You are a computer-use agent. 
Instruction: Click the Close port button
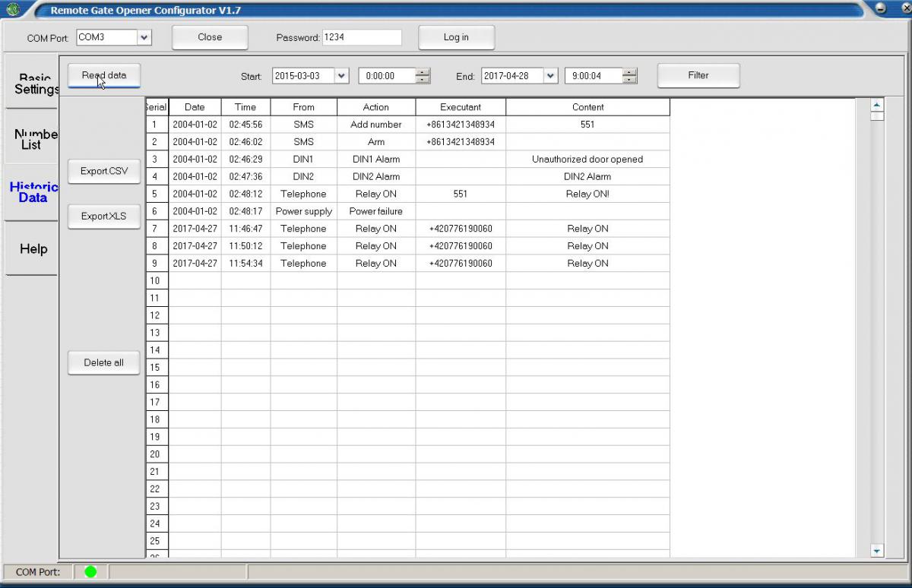pos(210,37)
